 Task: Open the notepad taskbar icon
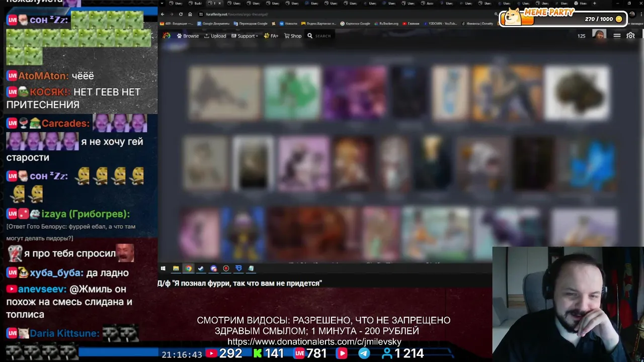click(x=251, y=268)
